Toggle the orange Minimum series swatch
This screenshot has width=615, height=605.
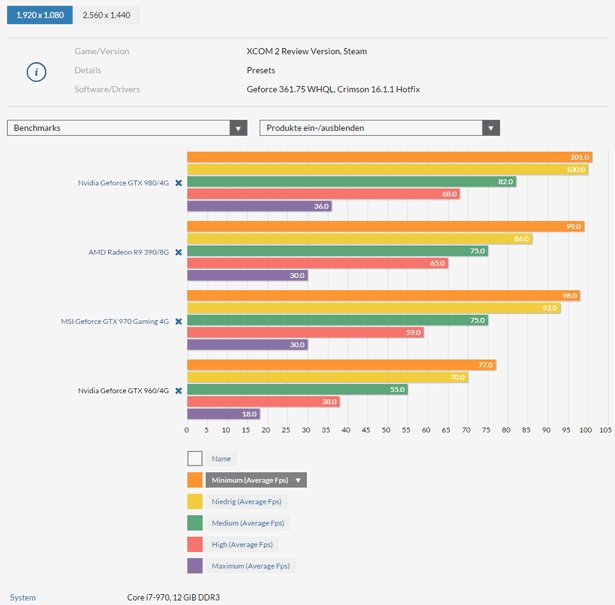[195, 480]
